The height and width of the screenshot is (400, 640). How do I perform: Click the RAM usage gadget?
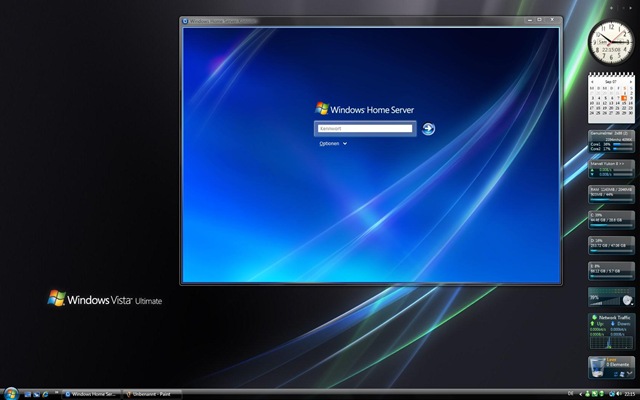tap(611, 194)
